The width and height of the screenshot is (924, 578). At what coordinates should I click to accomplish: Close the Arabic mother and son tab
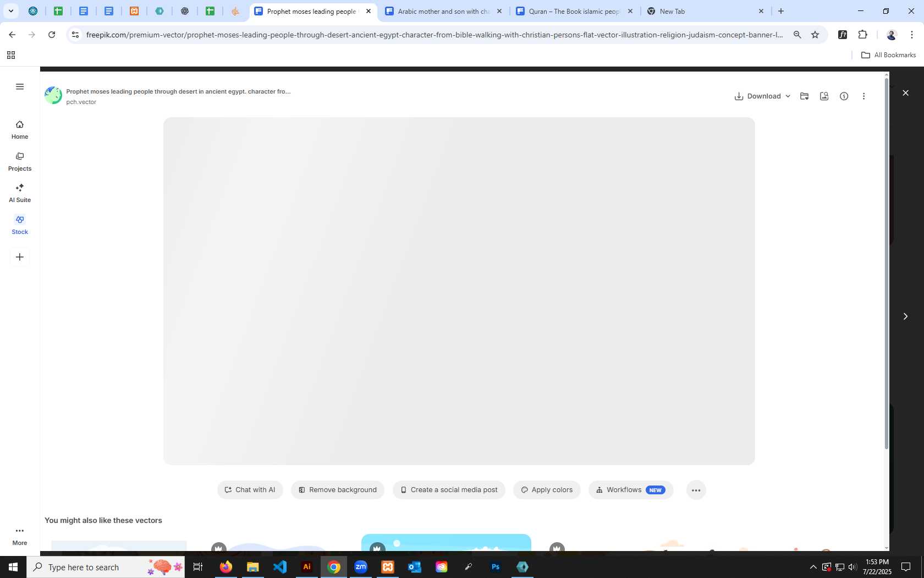point(499,11)
